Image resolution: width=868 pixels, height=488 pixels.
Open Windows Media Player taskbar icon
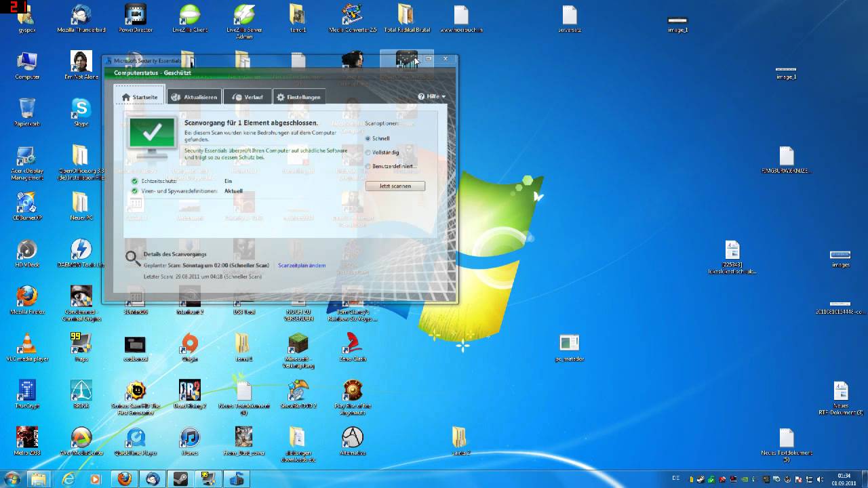[x=95, y=479]
